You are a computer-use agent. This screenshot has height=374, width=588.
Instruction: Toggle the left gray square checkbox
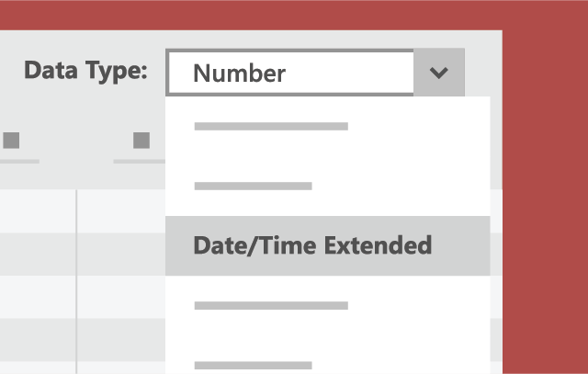click(11, 141)
